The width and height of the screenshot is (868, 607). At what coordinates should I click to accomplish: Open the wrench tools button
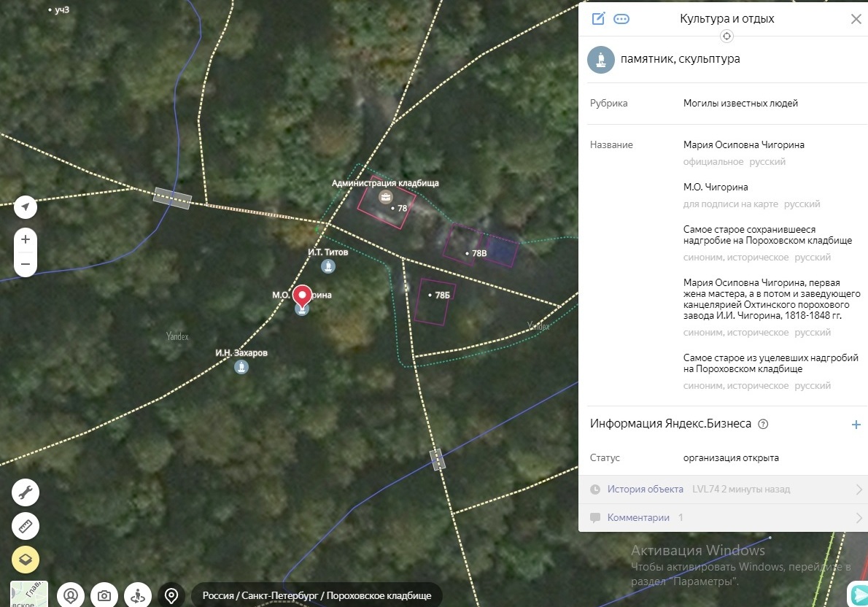coord(26,492)
